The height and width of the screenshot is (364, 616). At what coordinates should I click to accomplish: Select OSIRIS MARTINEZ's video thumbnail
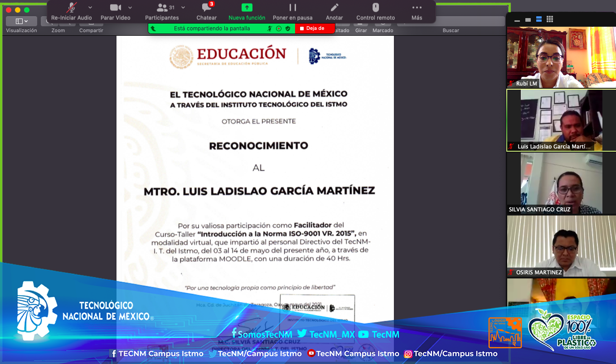[x=561, y=246]
